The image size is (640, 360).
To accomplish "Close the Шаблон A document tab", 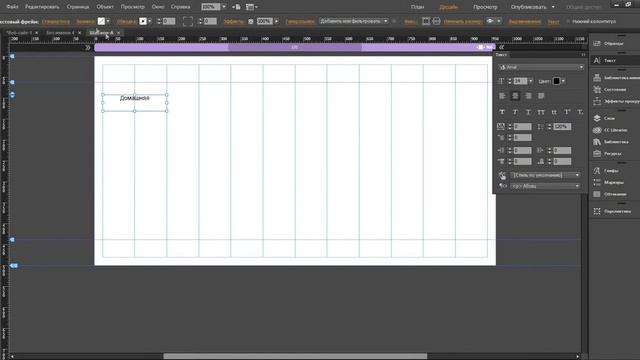I will [119, 33].
